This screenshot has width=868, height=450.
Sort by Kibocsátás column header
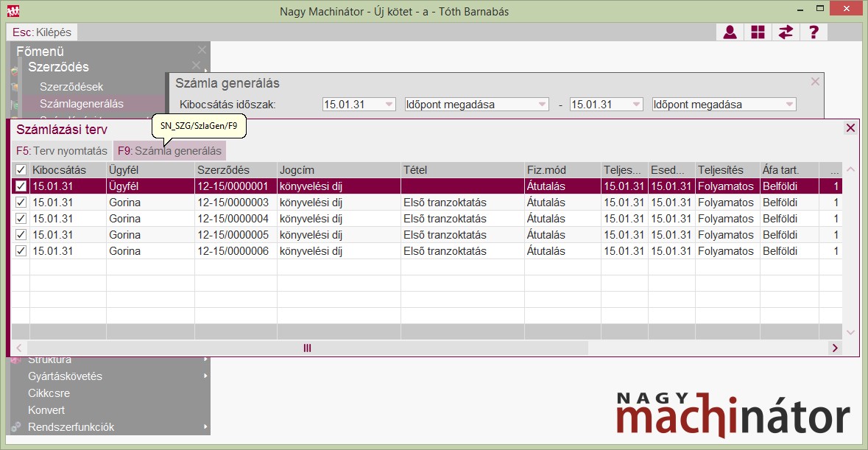[x=68, y=170]
